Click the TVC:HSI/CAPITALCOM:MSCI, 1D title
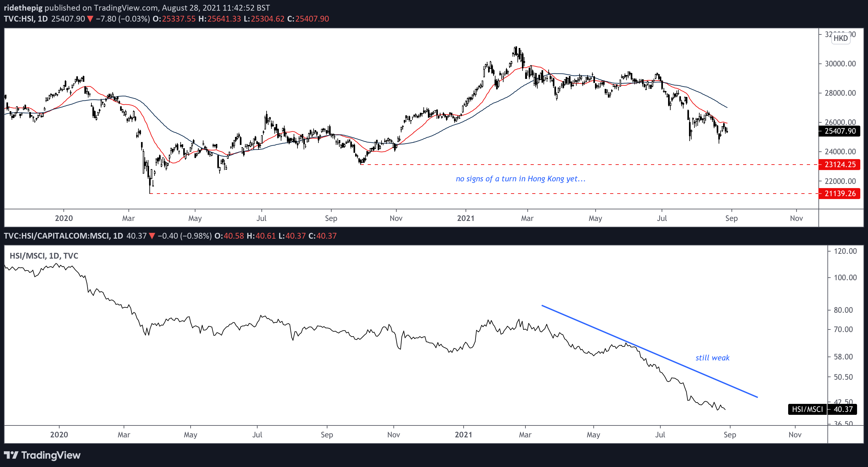The height and width of the screenshot is (467, 868). (x=63, y=236)
